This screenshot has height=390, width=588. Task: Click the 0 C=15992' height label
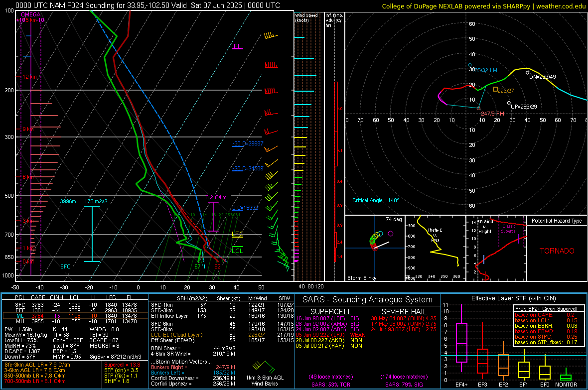[246, 208]
